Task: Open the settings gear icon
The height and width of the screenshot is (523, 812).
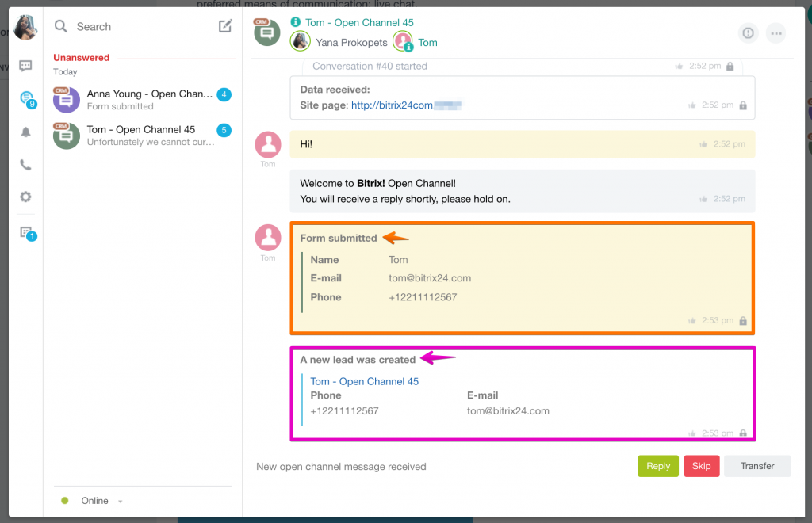Action: tap(25, 197)
